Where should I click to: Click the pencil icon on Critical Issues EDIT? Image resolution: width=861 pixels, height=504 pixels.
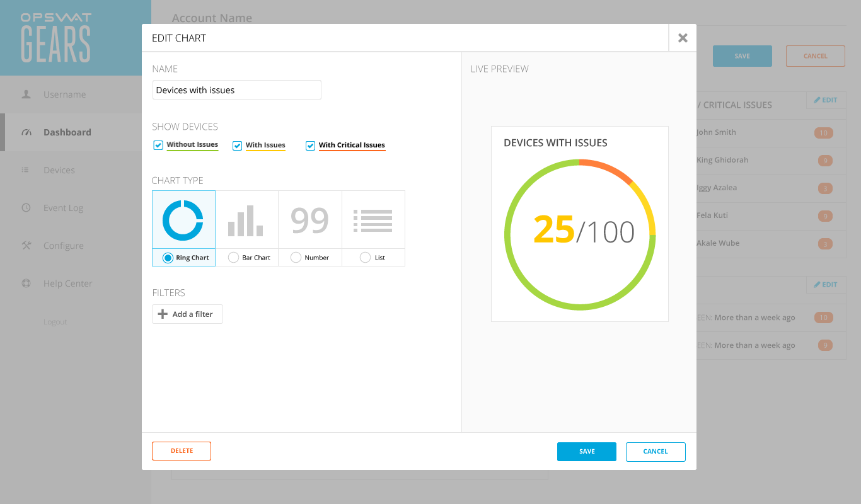[x=817, y=100]
